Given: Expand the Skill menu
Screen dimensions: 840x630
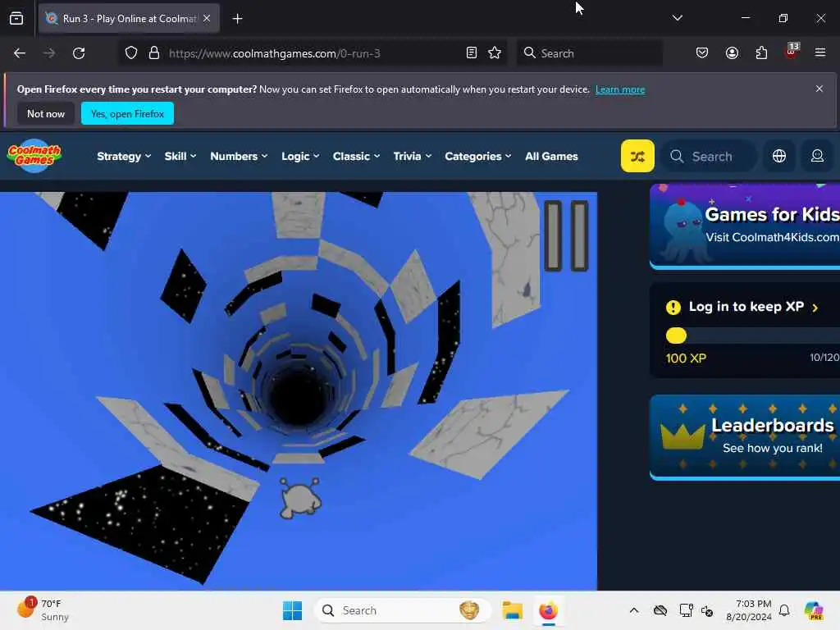Looking at the screenshot, I should [x=180, y=157].
